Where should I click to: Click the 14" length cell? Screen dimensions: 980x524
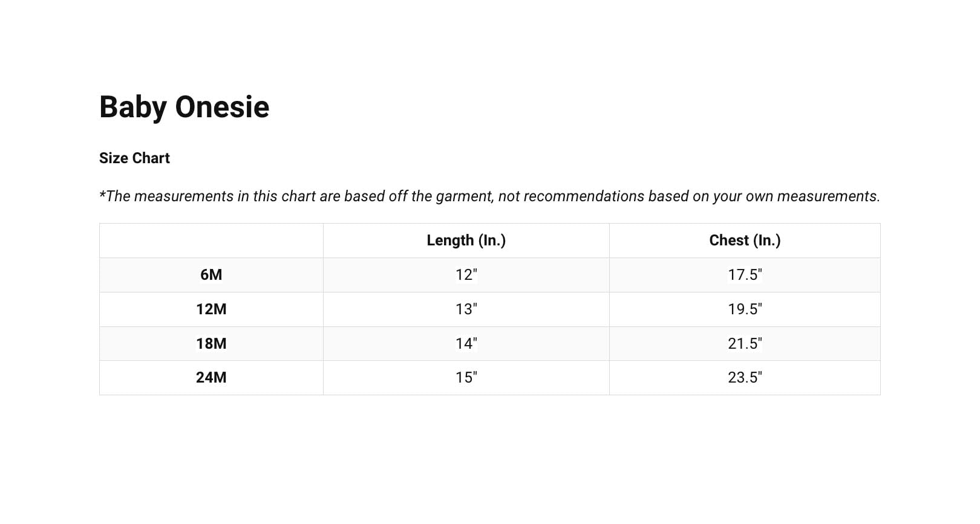(x=466, y=344)
